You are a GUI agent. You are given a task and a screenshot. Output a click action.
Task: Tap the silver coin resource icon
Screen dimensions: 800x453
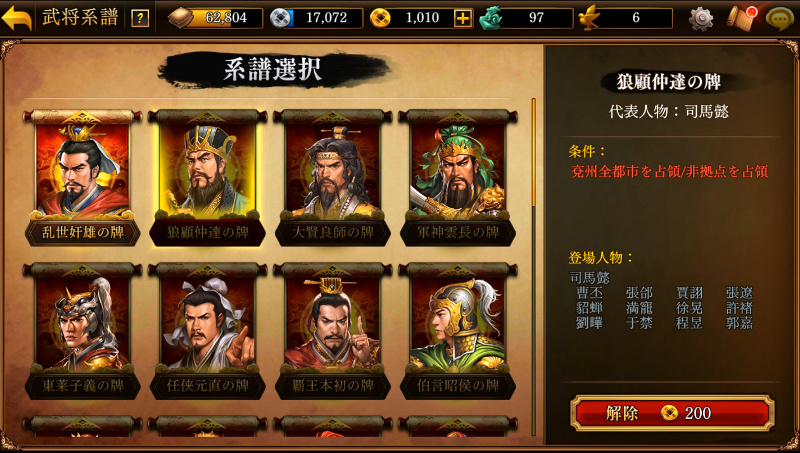click(x=281, y=18)
